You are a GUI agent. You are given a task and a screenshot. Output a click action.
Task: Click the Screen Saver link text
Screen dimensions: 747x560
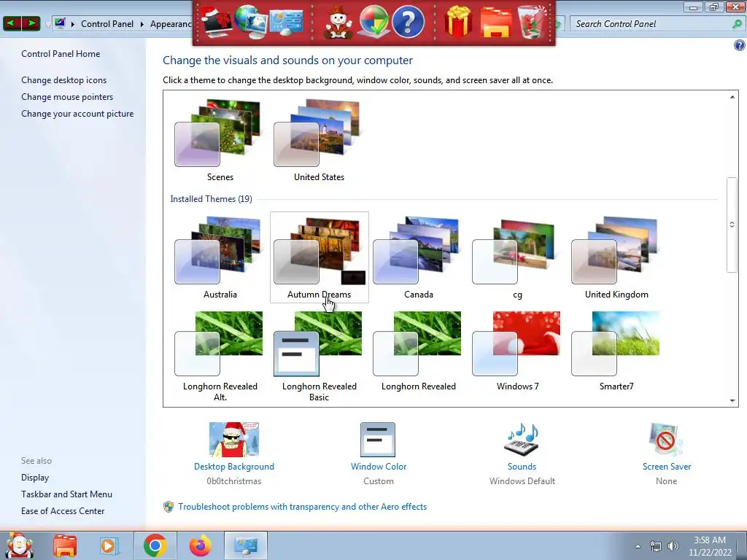pyautogui.click(x=667, y=466)
